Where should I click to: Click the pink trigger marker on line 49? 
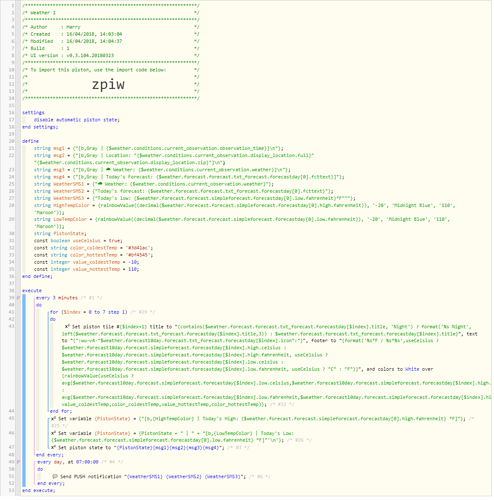coord(18,463)
